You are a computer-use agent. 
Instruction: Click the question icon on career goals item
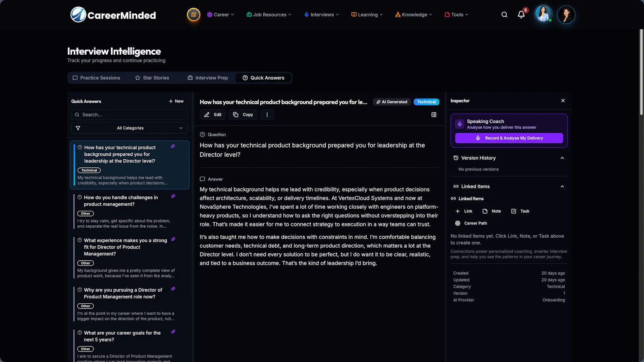click(x=80, y=333)
